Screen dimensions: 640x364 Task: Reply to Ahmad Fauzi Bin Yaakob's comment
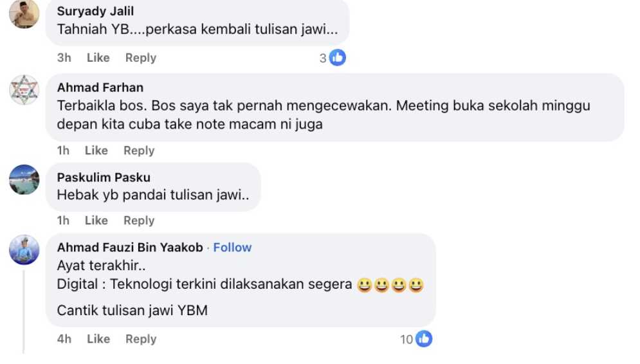(140, 339)
